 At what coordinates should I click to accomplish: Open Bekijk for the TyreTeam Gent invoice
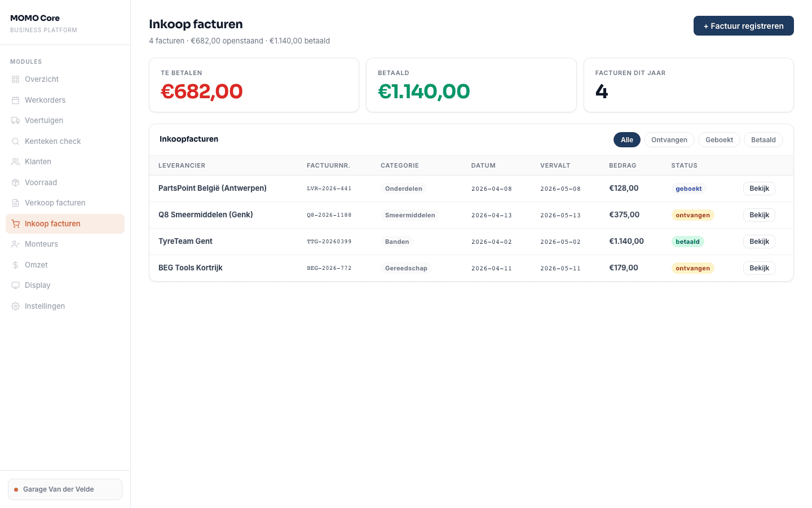coord(759,242)
